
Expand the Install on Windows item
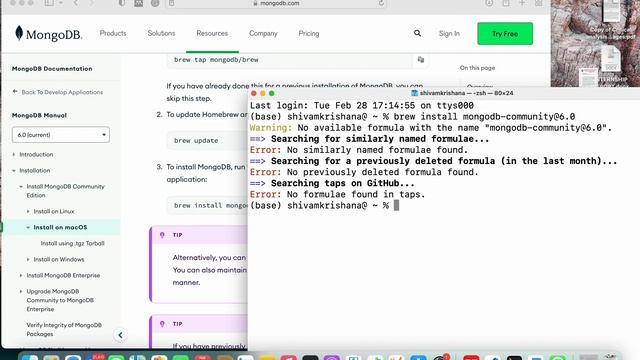pyautogui.click(x=28, y=260)
